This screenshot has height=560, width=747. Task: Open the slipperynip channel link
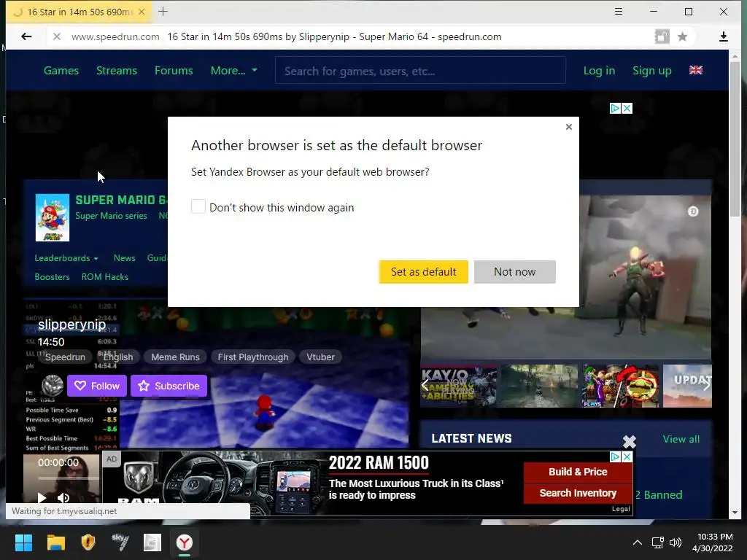71,324
